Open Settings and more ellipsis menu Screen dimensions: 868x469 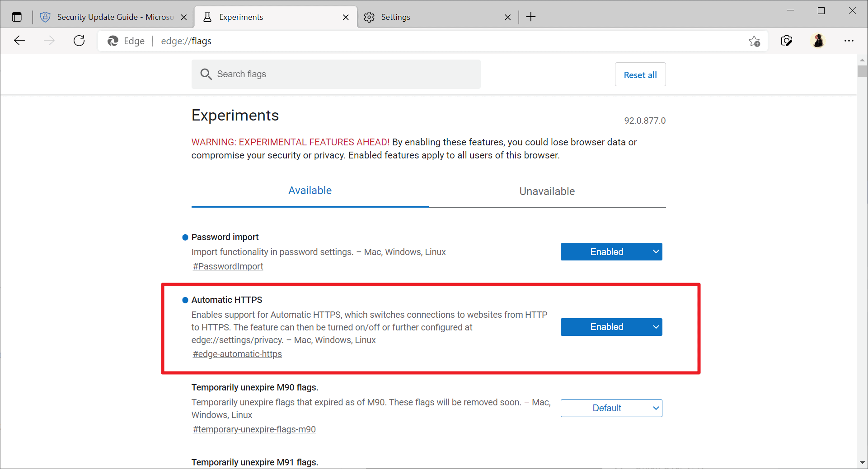pyautogui.click(x=849, y=41)
